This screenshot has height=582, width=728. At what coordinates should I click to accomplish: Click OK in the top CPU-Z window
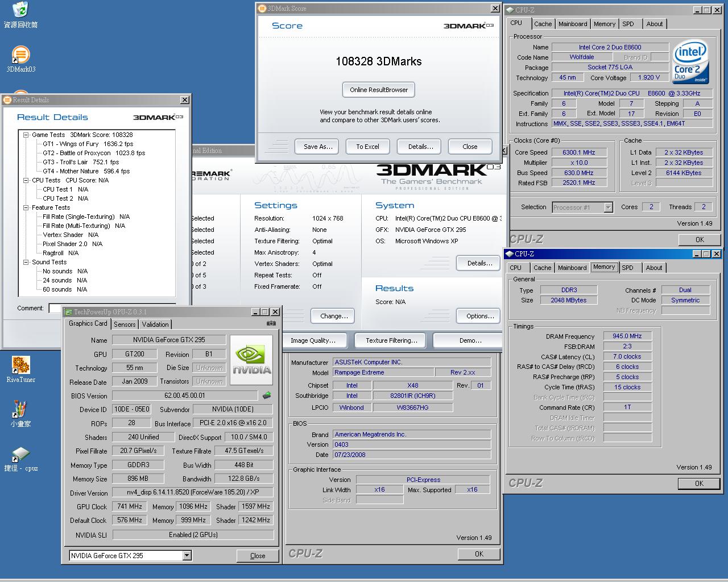coord(700,240)
